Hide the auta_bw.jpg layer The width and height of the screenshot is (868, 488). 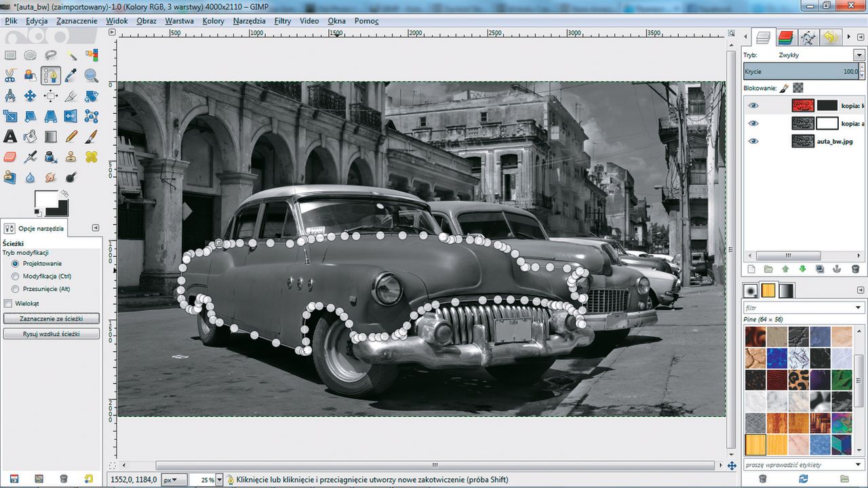click(x=753, y=141)
